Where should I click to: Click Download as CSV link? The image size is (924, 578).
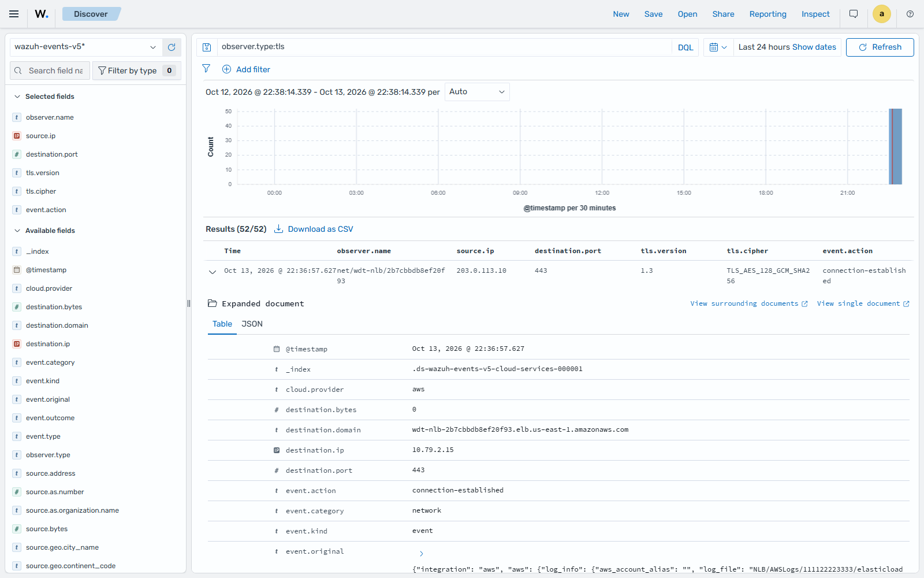click(314, 229)
